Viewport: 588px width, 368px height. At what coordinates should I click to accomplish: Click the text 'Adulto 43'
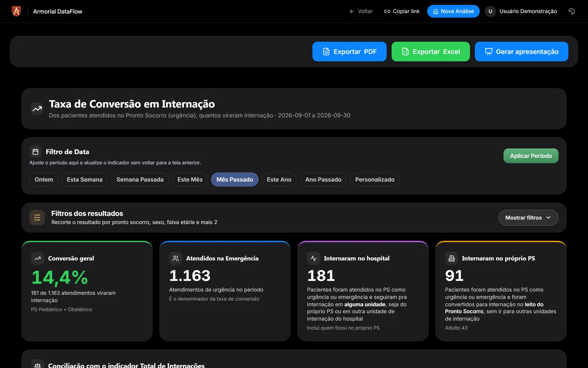tap(456, 328)
